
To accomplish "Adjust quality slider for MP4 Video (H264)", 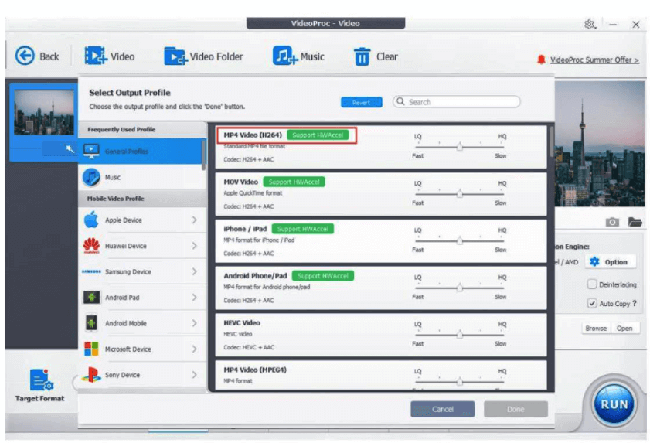I will pos(459,146).
